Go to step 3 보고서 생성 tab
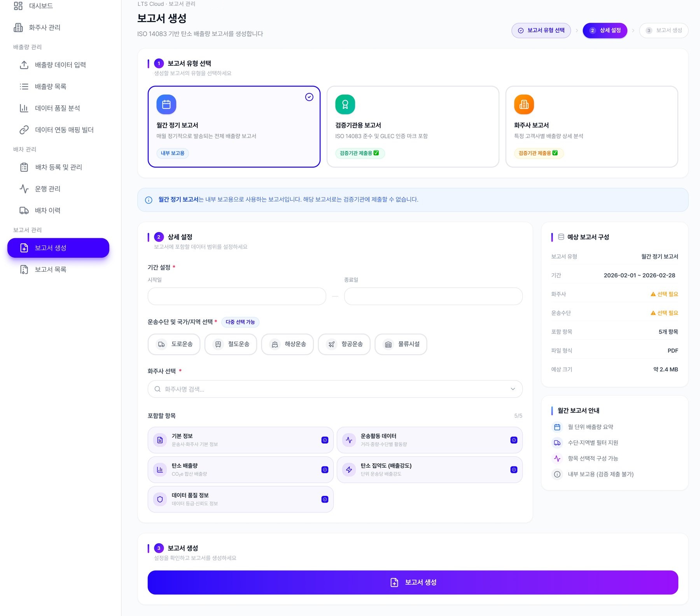 point(664,30)
